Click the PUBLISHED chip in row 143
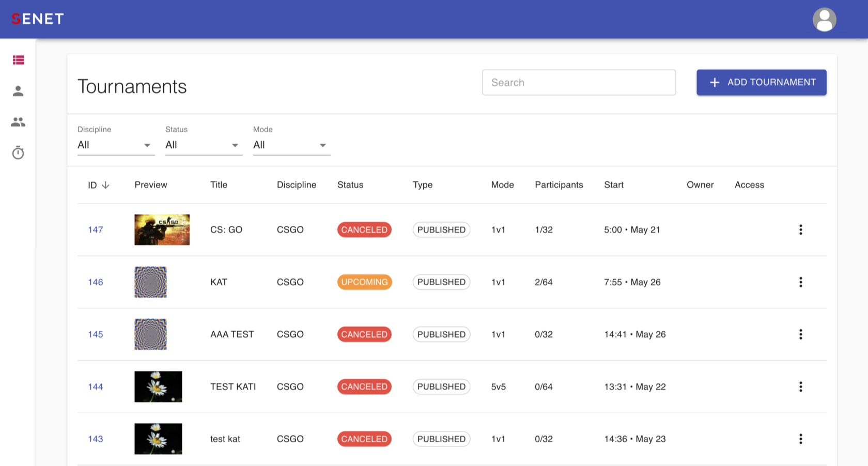 pos(441,439)
